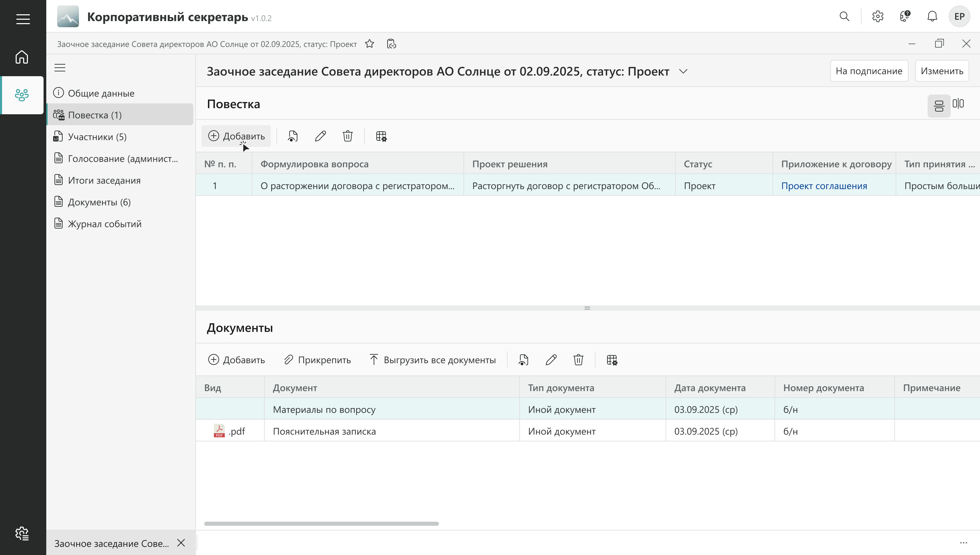Click the horizontal scrollbar under documents table
This screenshot has height=555, width=980.
pos(321,523)
